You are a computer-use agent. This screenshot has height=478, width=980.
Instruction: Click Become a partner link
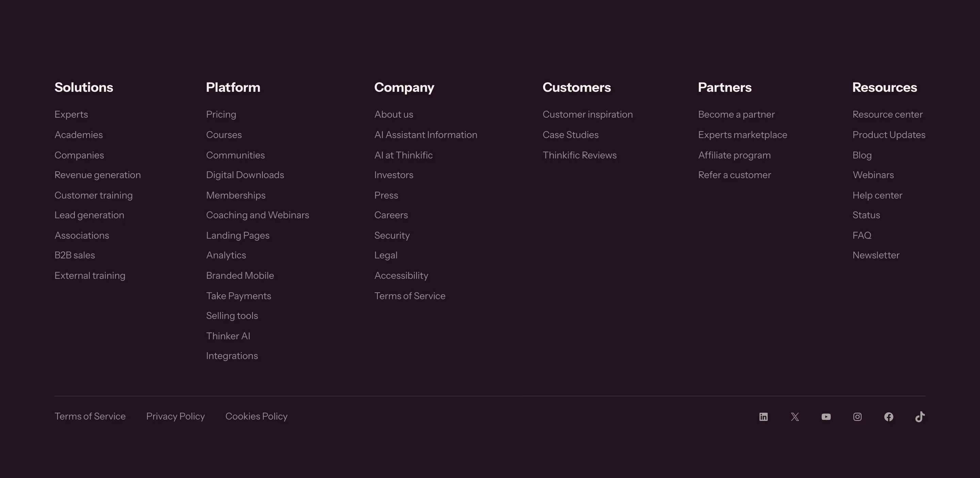click(736, 114)
